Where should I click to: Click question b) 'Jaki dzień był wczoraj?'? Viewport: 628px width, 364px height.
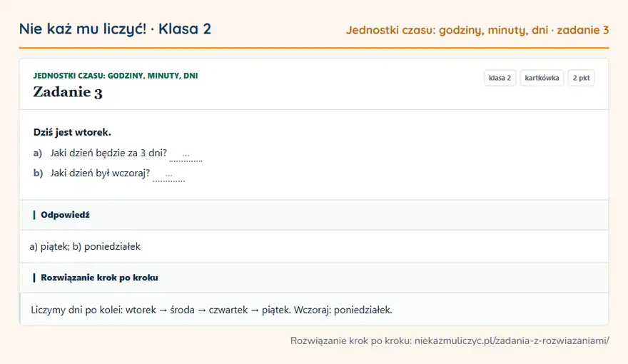point(100,173)
